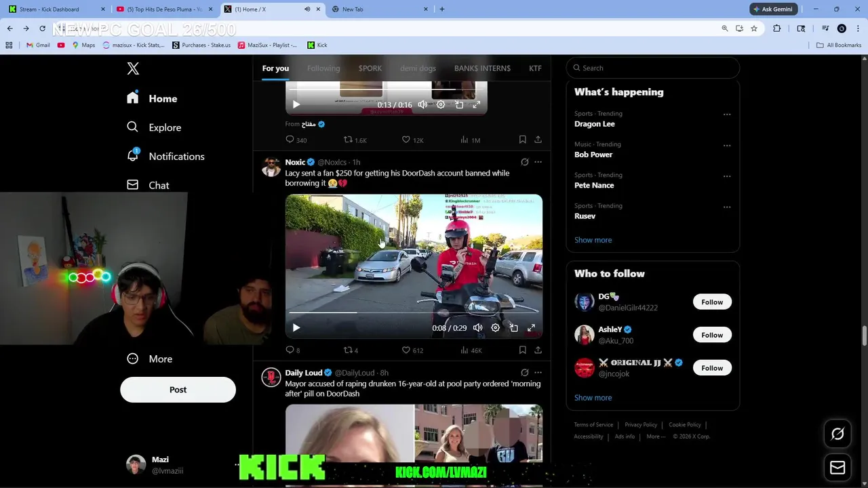Switch to the demi dogs tab
868x488 pixels.
[x=418, y=68]
